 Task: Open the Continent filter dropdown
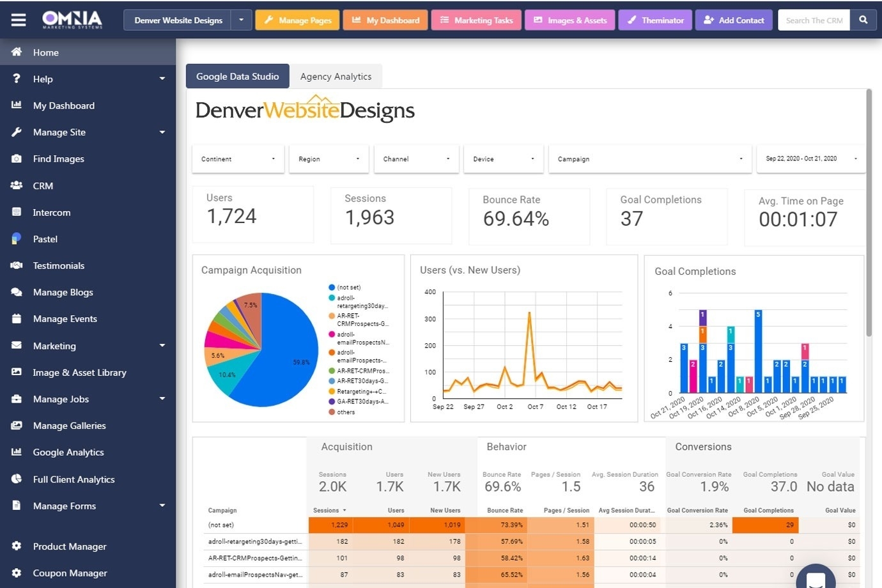tap(238, 159)
